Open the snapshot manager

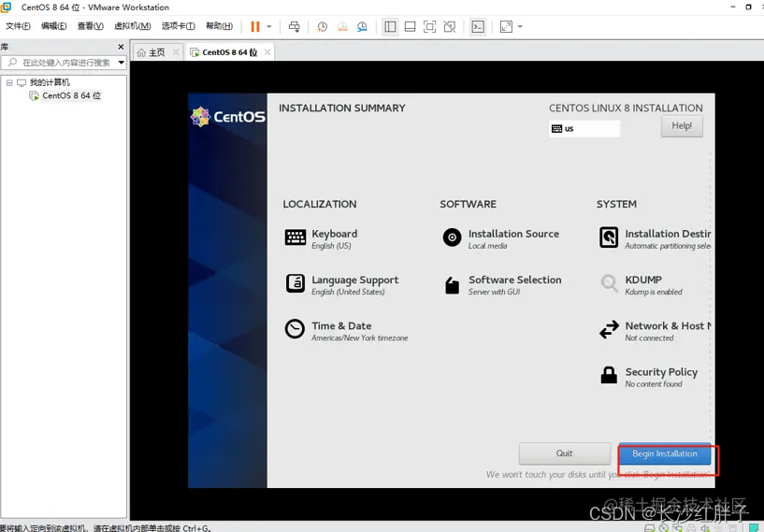pos(362,27)
